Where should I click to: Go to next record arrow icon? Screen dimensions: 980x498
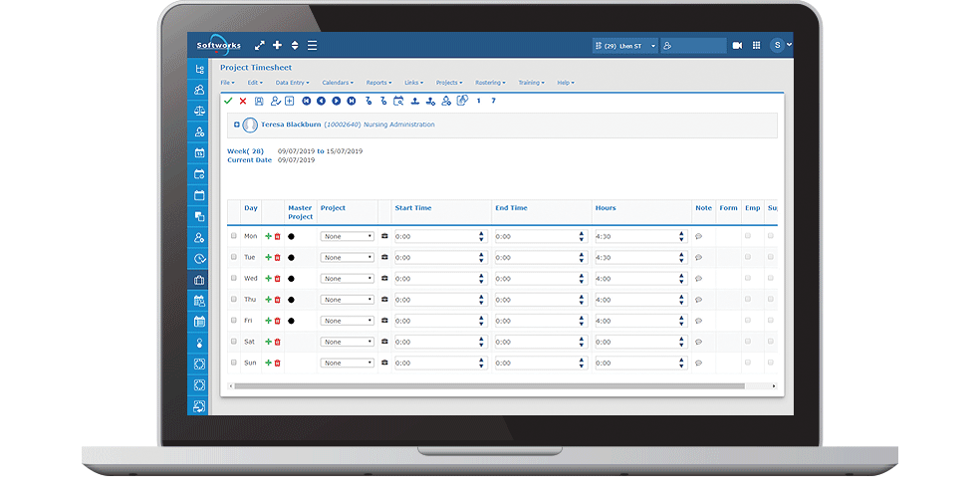tap(337, 101)
